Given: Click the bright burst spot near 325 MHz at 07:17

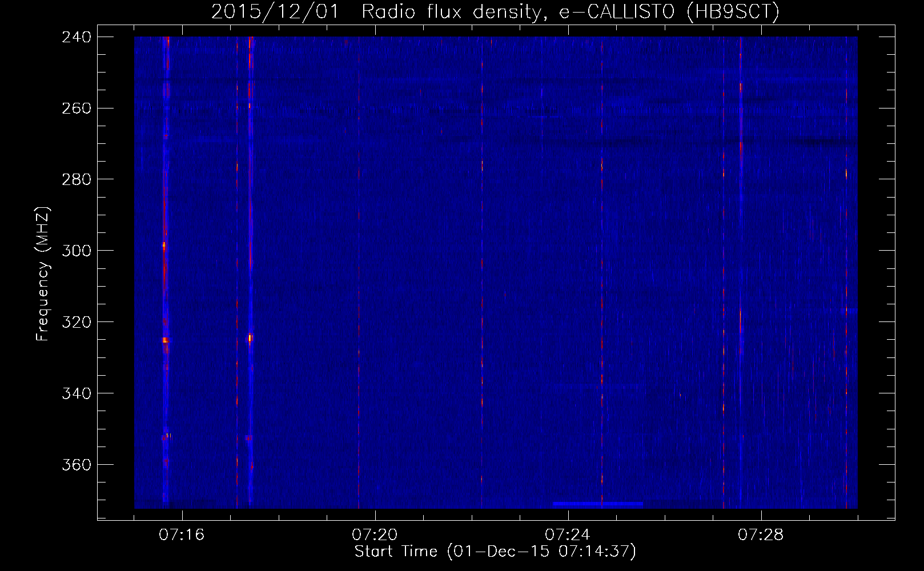Looking at the screenshot, I should pos(250,339).
